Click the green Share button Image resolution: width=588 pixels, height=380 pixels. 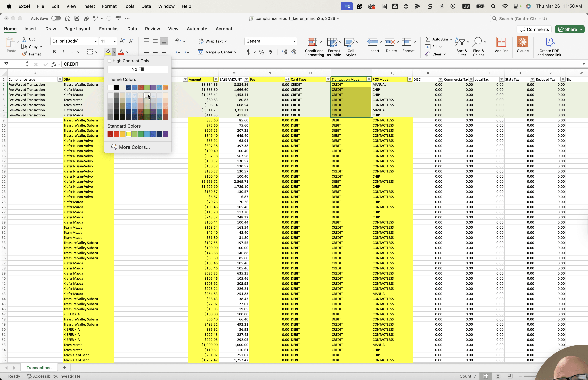tap(570, 29)
